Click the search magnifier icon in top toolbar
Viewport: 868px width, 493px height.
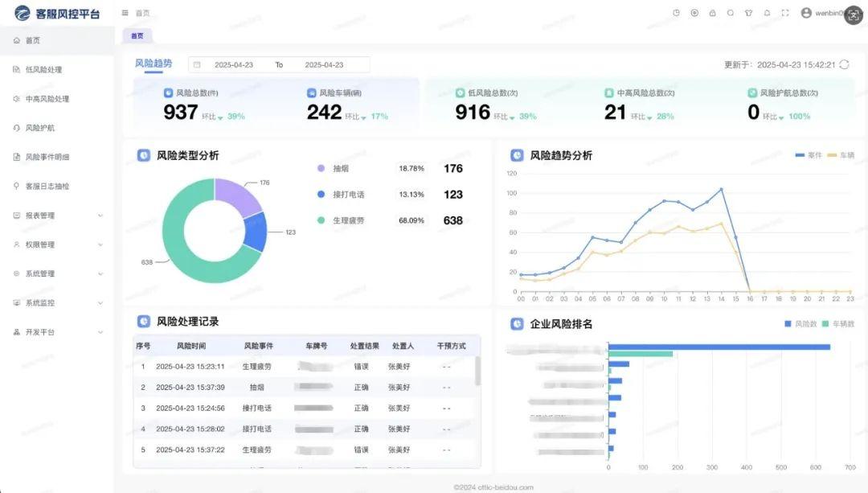click(x=731, y=13)
